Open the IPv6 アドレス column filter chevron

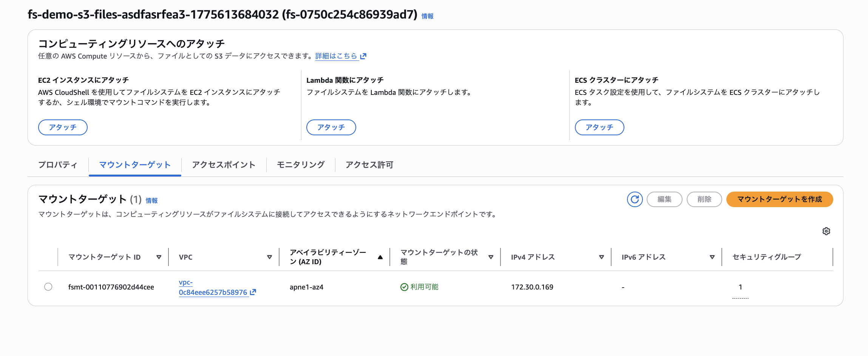click(x=712, y=257)
